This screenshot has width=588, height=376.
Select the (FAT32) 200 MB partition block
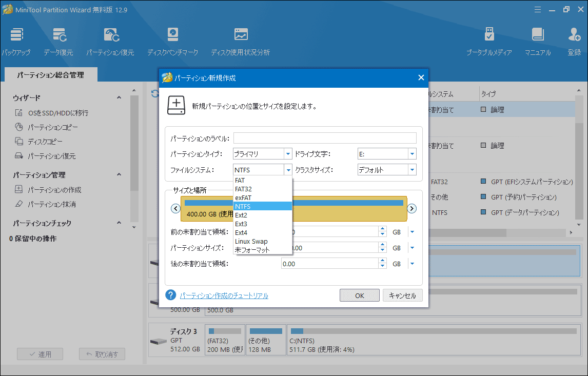[x=225, y=340]
